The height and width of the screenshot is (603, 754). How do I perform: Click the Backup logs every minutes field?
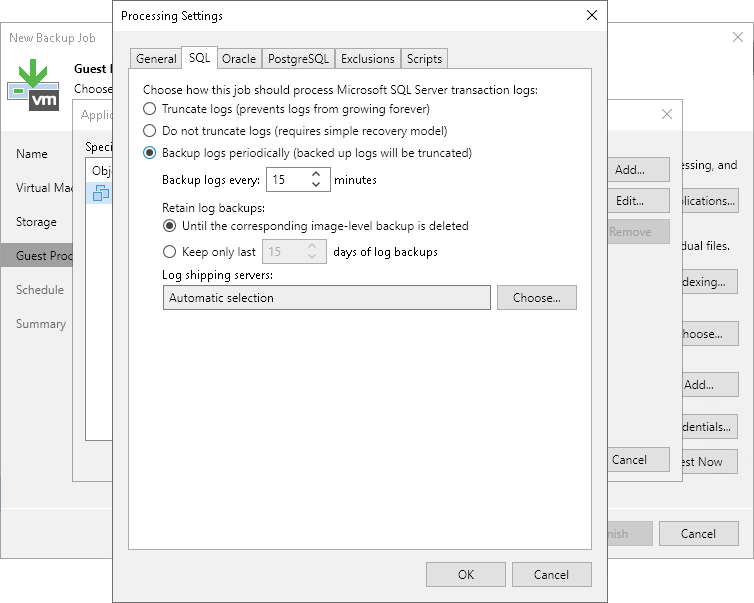pos(298,179)
